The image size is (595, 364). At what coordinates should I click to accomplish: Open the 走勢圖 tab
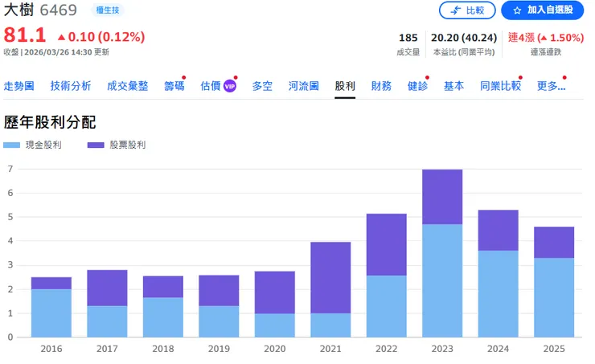[19, 86]
